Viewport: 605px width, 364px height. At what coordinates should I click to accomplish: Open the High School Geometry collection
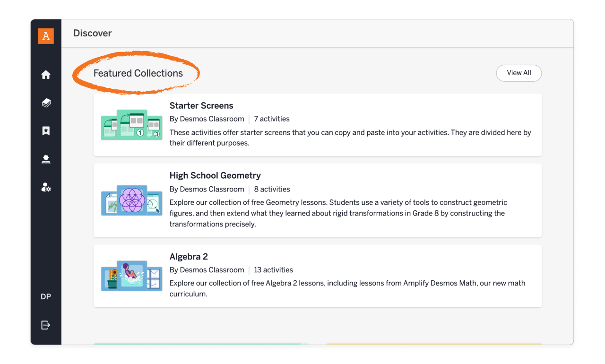click(x=215, y=175)
